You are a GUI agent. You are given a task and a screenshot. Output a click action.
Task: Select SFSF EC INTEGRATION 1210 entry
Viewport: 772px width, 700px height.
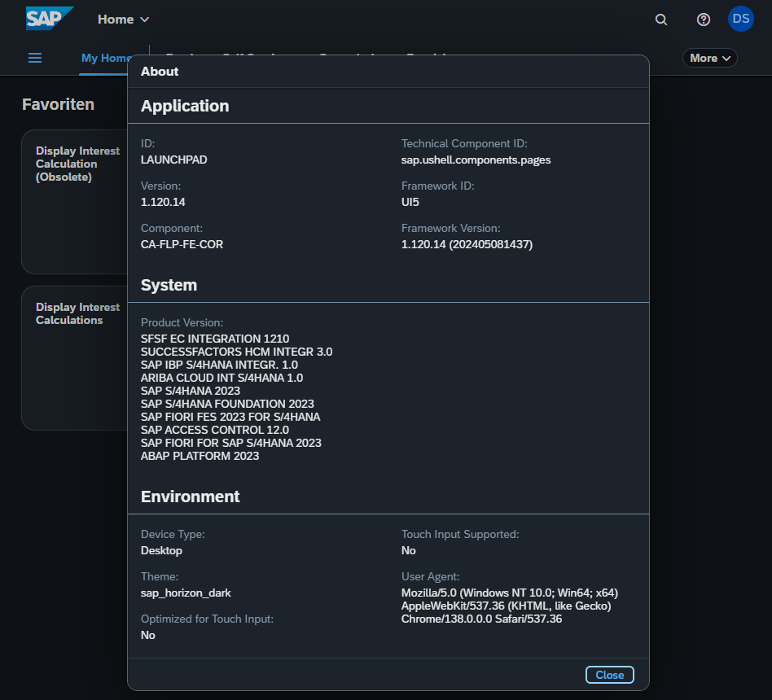click(x=215, y=339)
